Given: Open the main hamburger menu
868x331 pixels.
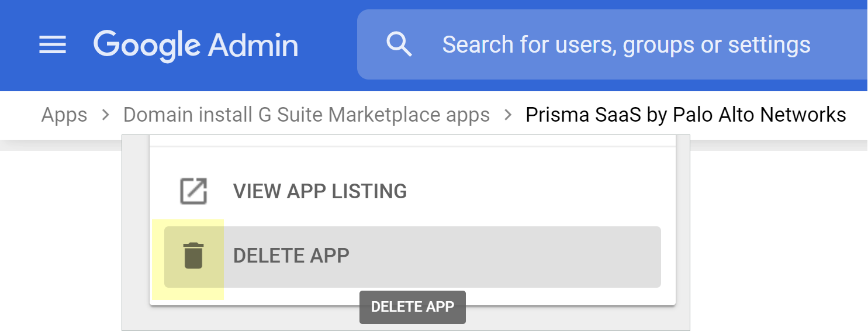Looking at the screenshot, I should pos(53,45).
